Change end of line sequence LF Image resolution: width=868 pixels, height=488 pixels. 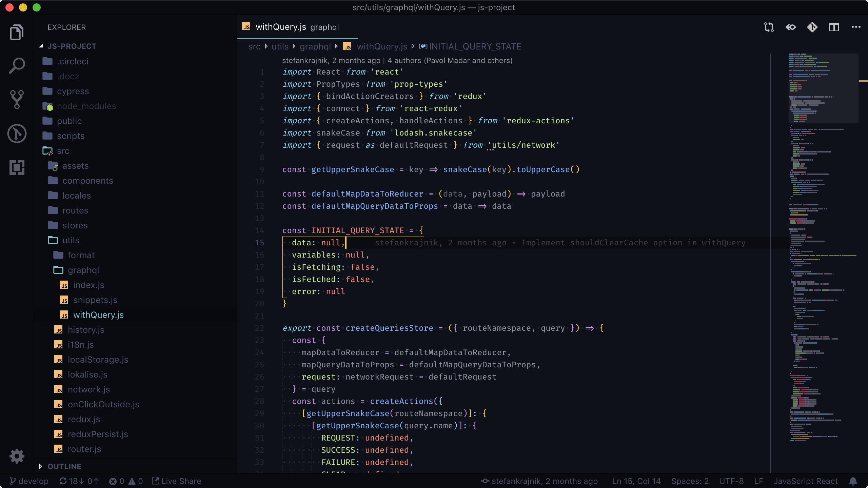point(759,481)
